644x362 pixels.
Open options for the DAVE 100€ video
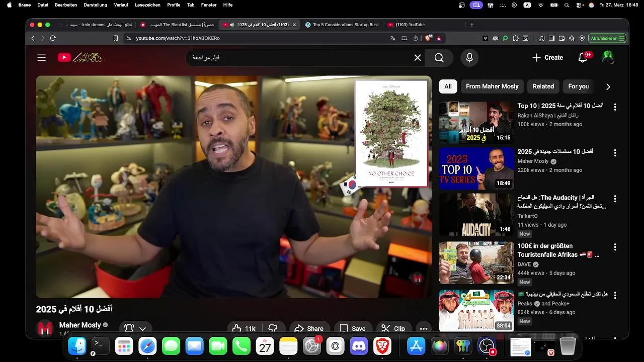pyautogui.click(x=615, y=247)
